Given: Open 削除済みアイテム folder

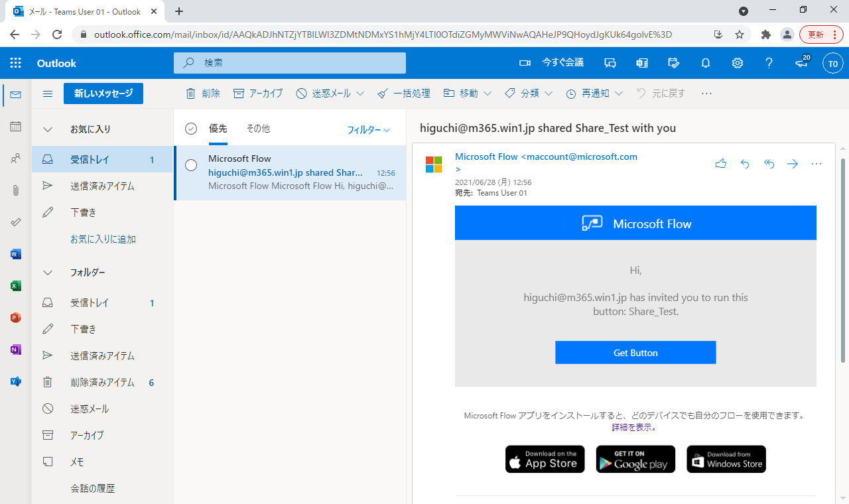Looking at the screenshot, I should 102,383.
